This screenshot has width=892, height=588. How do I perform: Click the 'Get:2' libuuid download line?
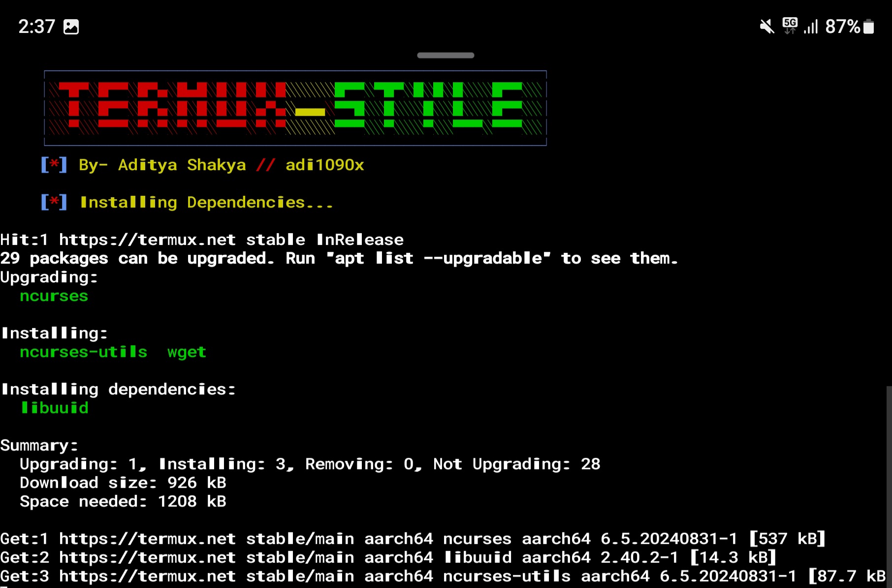[x=388, y=557]
